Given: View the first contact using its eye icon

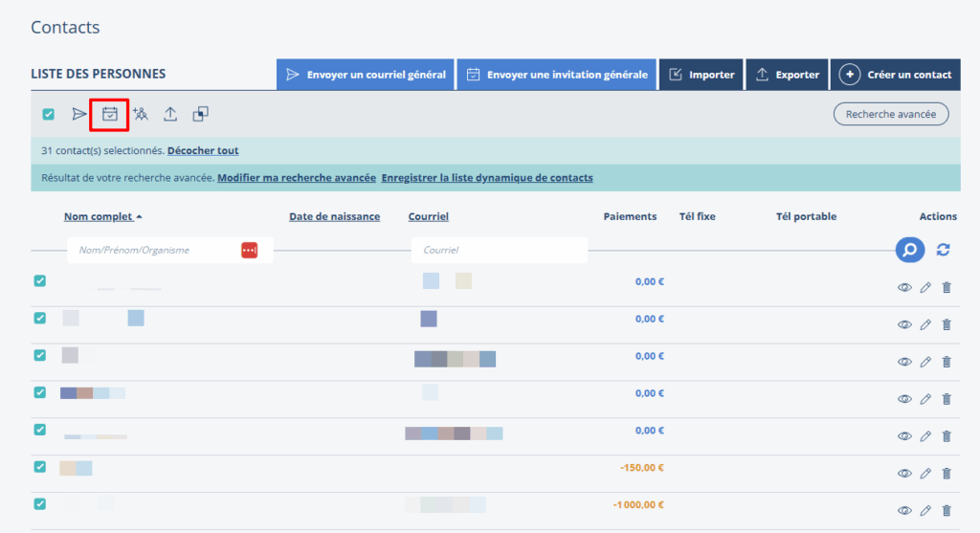Looking at the screenshot, I should [903, 287].
